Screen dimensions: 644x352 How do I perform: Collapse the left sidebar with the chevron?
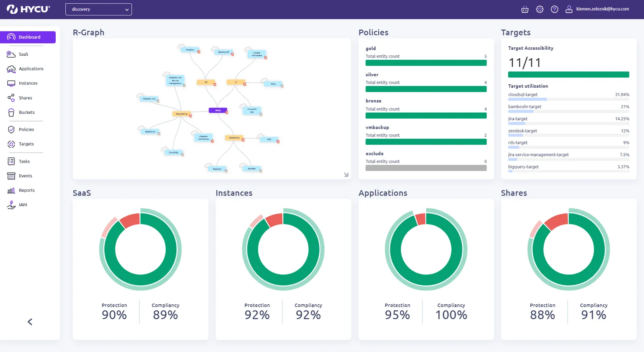point(29,322)
